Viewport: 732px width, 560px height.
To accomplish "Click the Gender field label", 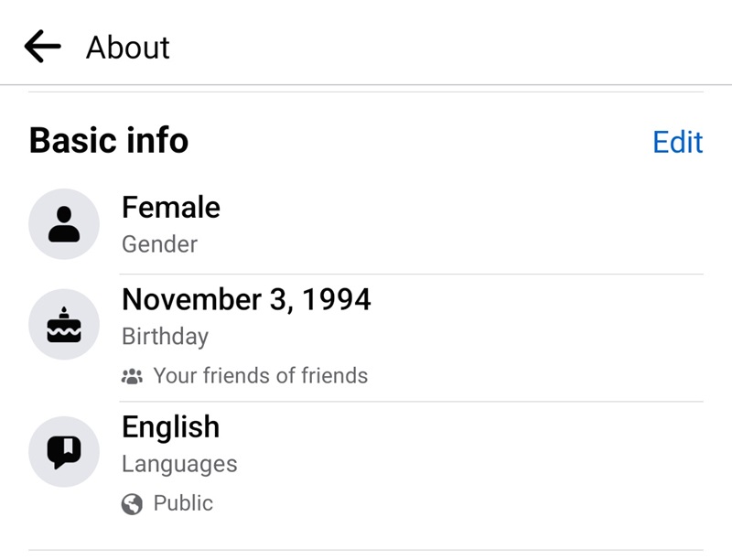I will click(x=159, y=244).
